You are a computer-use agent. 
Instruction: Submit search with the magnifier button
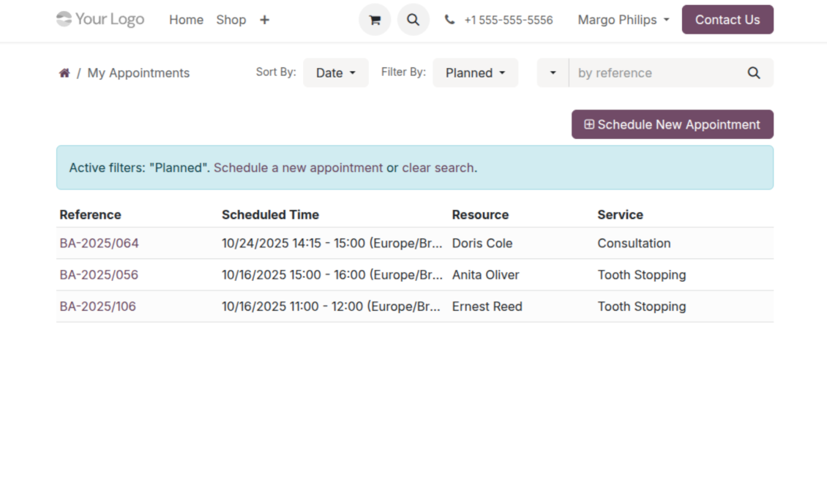click(753, 73)
